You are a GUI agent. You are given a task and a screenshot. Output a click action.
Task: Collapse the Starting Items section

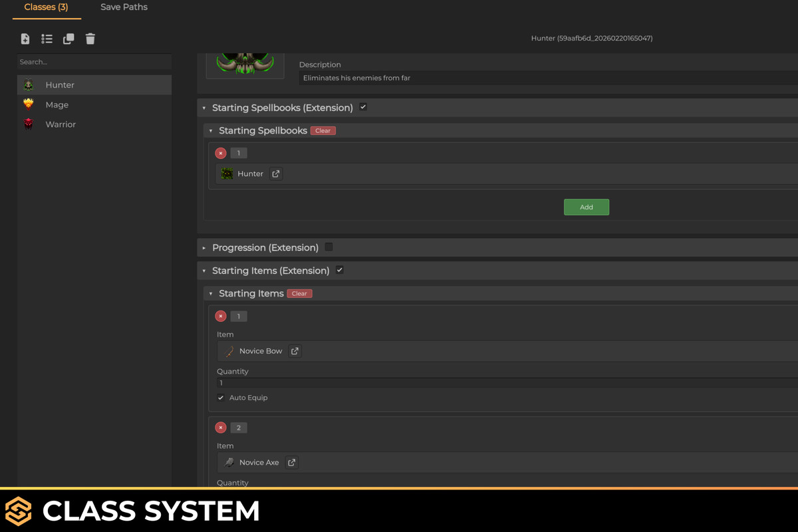[x=211, y=293]
